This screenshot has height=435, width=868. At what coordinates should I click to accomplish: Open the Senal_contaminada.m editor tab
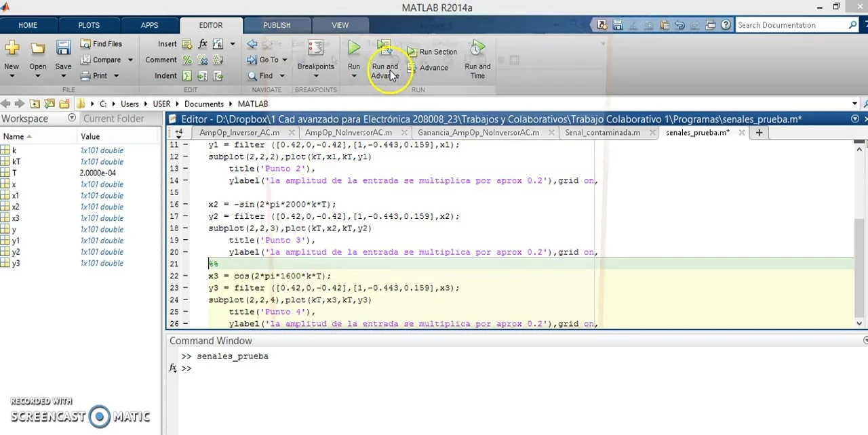tap(603, 133)
